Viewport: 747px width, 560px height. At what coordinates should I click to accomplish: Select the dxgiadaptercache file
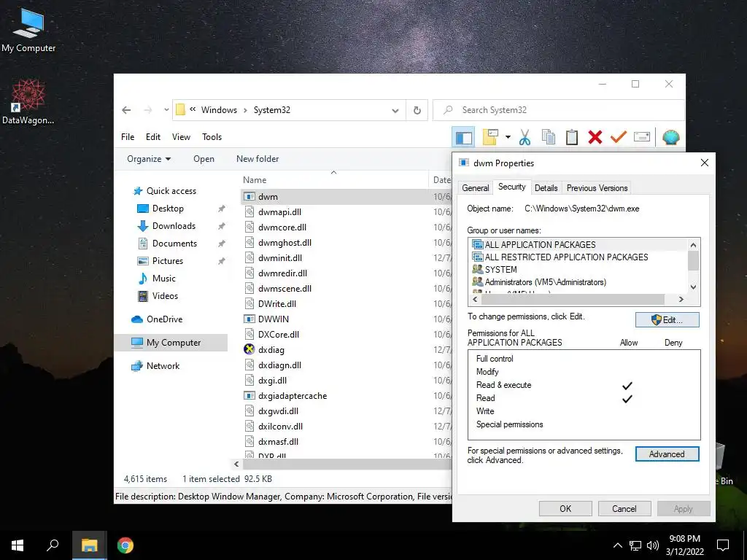point(293,396)
